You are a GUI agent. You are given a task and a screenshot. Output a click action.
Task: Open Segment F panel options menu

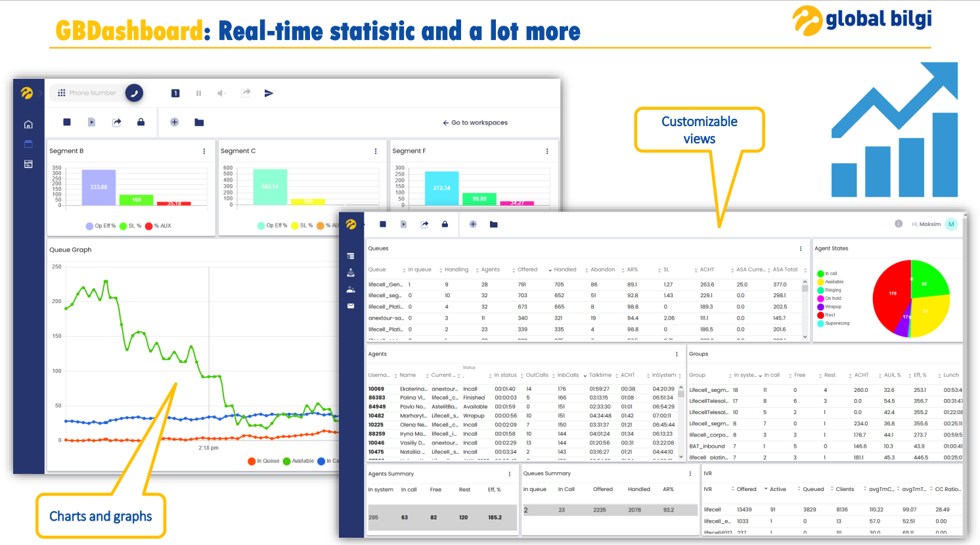click(547, 151)
